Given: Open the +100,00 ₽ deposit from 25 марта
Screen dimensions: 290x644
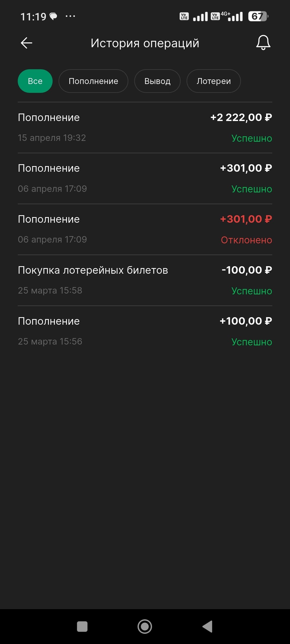Looking at the screenshot, I should [x=145, y=331].
